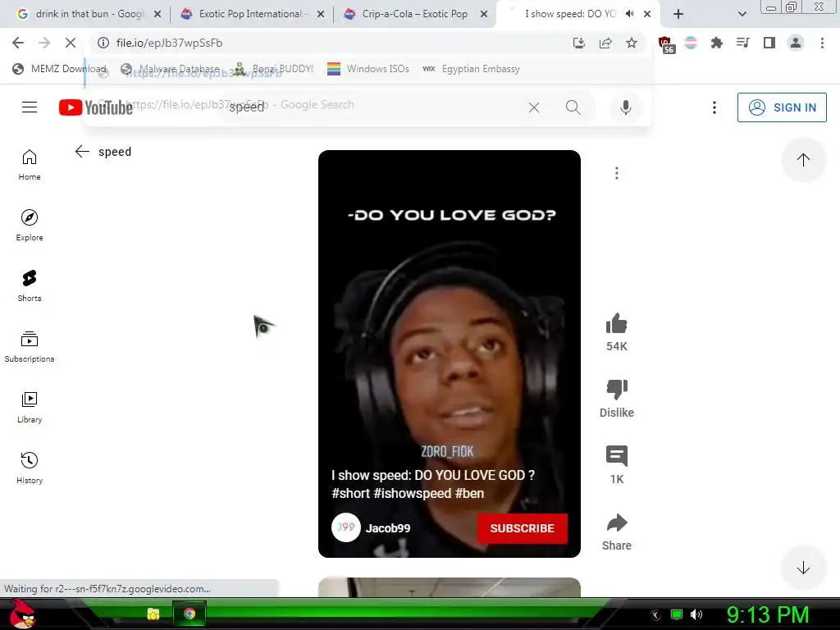Open Library in the sidebar
Screen dimensions: 840x630
click(30, 407)
